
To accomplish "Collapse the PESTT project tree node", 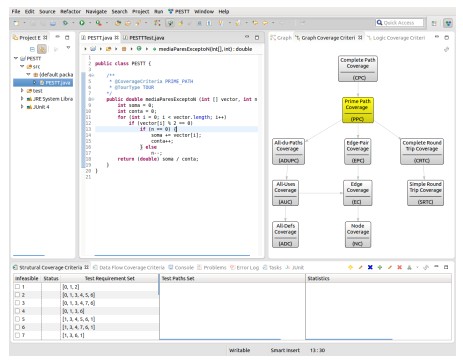I will pyautogui.click(x=16, y=58).
